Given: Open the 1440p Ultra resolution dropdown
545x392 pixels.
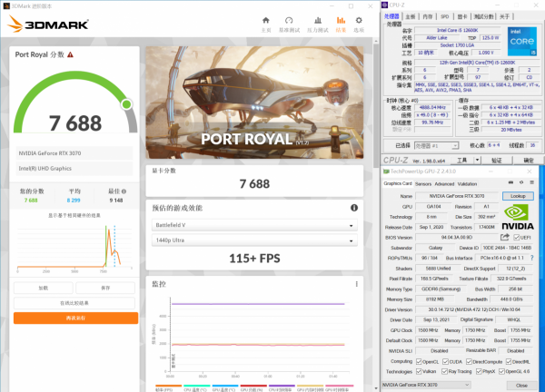Looking at the screenshot, I should click(x=254, y=240).
